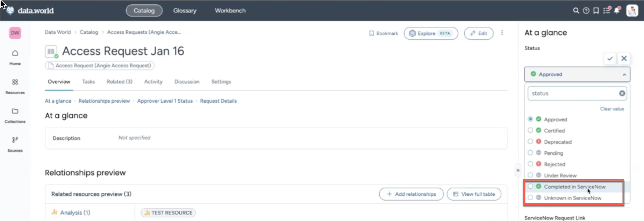Go to Home in the sidebar
This screenshot has width=644, height=221.
15,57
